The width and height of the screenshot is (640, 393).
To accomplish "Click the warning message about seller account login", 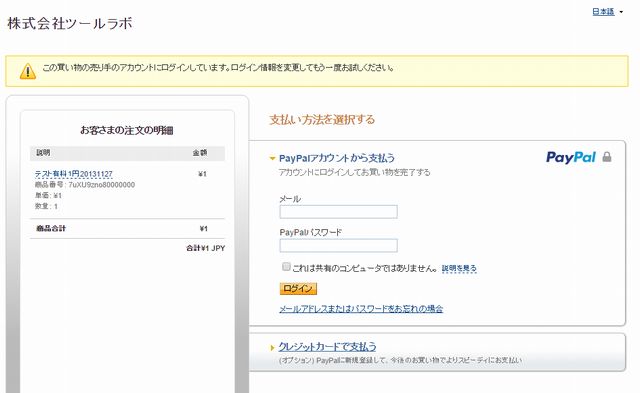I will click(218, 68).
